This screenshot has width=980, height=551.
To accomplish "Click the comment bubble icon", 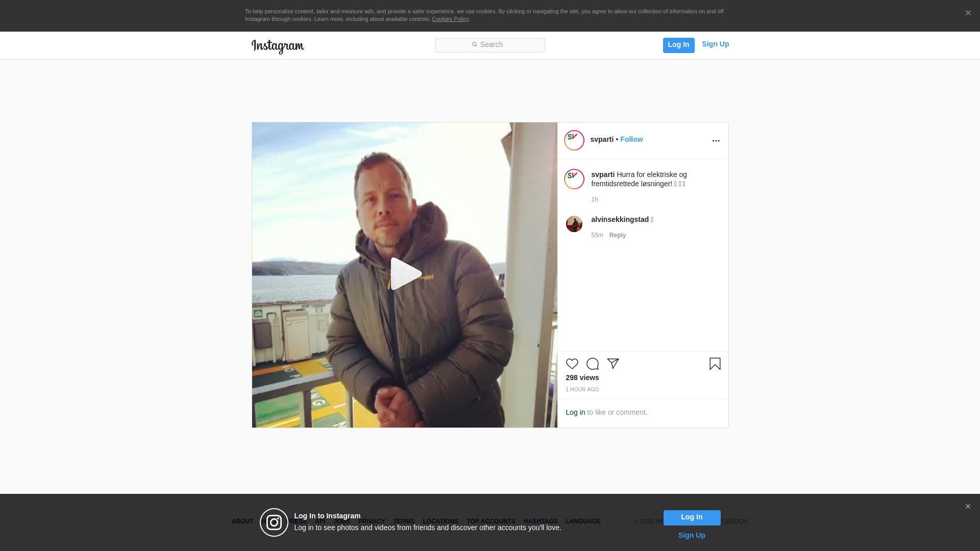I will coord(593,364).
